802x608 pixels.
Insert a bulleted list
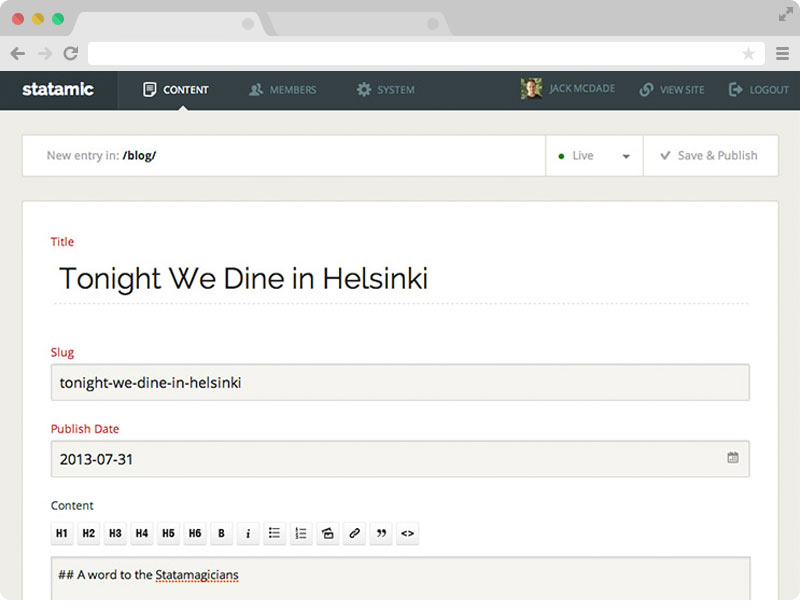click(x=275, y=533)
